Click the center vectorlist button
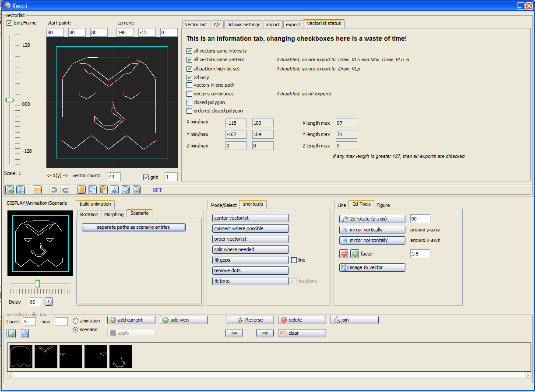This screenshot has width=535, height=392. tap(251, 218)
